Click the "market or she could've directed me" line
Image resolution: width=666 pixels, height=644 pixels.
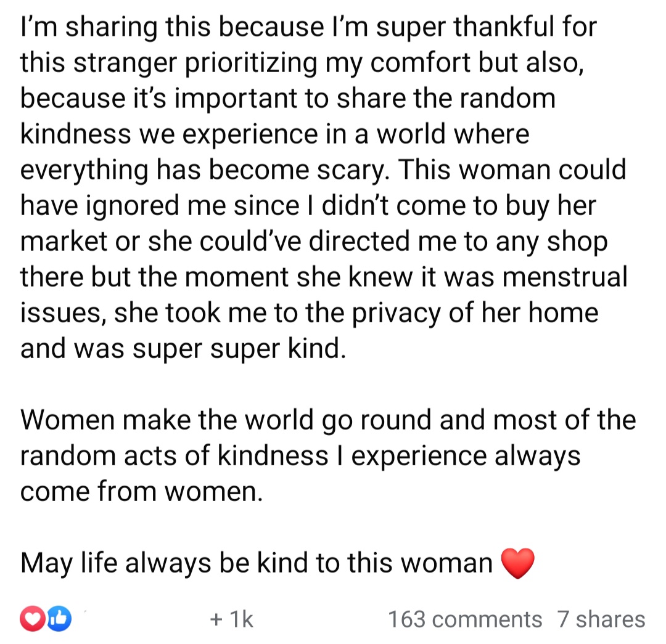coord(314,241)
